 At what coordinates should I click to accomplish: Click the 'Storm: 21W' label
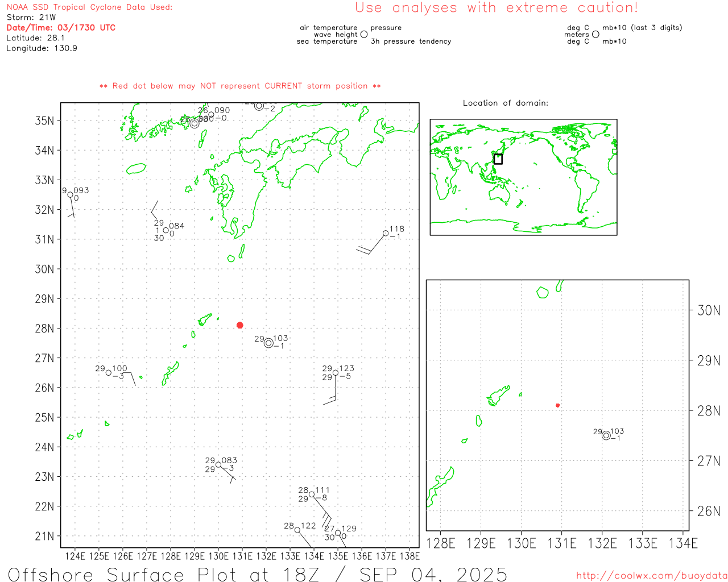31,18
